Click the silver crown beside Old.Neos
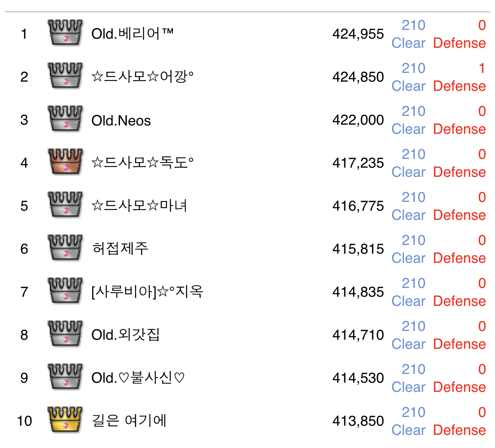The image size is (495, 448). (x=65, y=119)
